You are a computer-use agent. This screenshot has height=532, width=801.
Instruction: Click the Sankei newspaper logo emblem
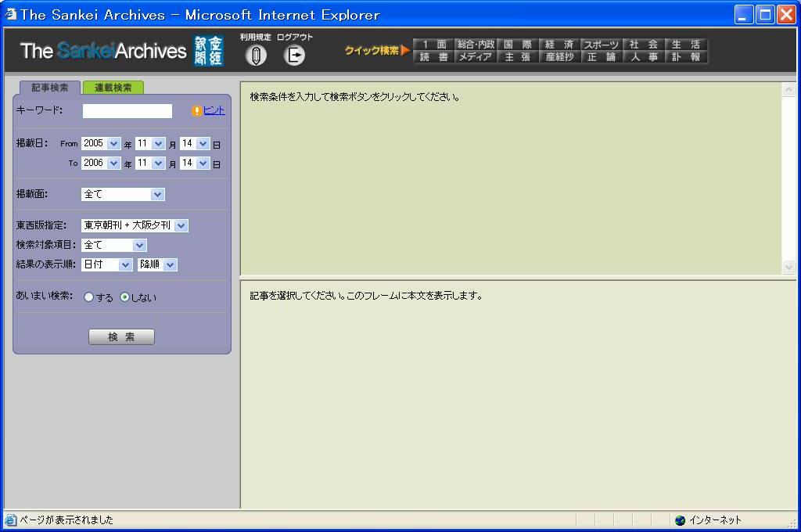pyautogui.click(x=208, y=51)
